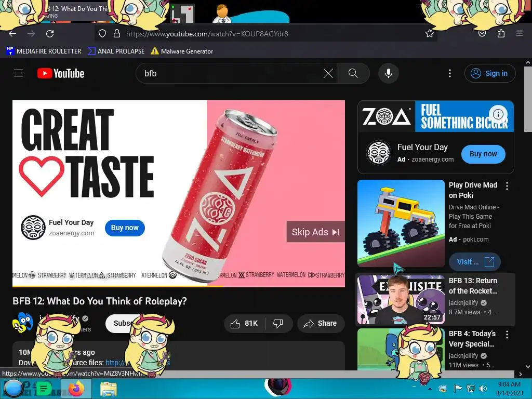Viewport: 532px width, 399px height.
Task: Open the browser extensions puzzle icon
Action: (501, 34)
